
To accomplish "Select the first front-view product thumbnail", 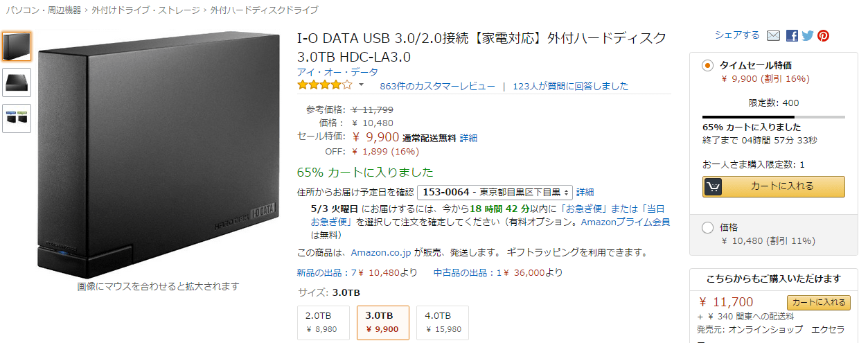I will pyautogui.click(x=17, y=46).
